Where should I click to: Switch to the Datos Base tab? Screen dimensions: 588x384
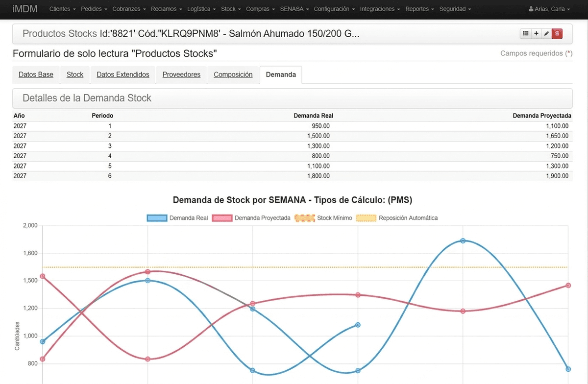click(36, 74)
